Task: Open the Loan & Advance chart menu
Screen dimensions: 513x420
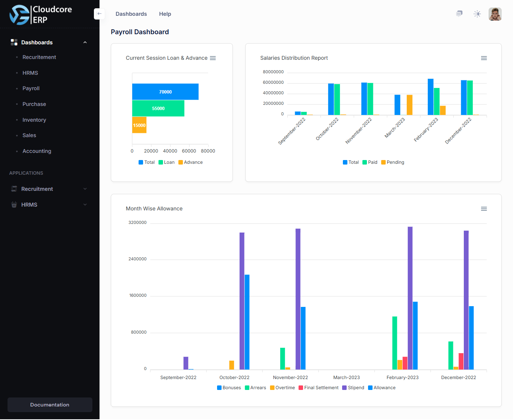Action: click(213, 58)
